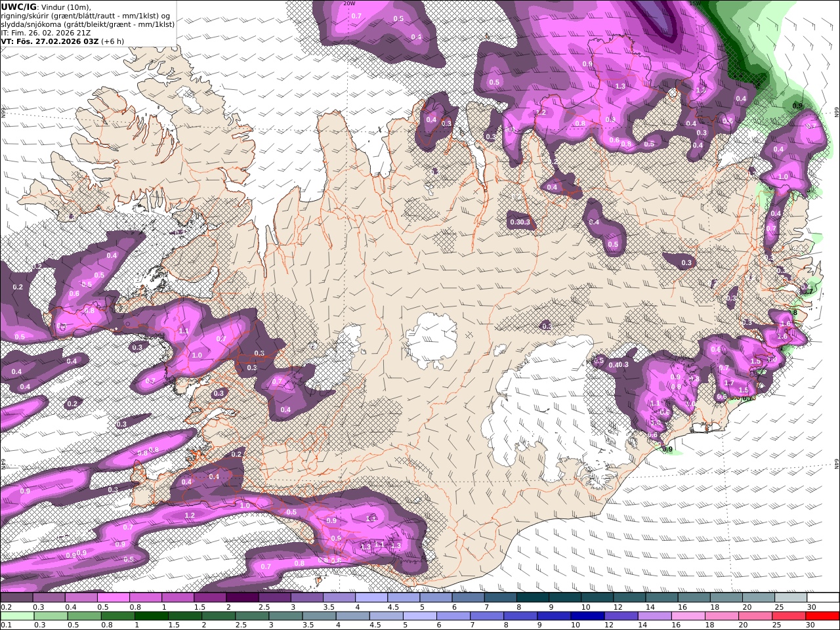Pick the darkest purple swatch labeled 2
Viewport: 840px width, 630px height.
click(x=242, y=598)
